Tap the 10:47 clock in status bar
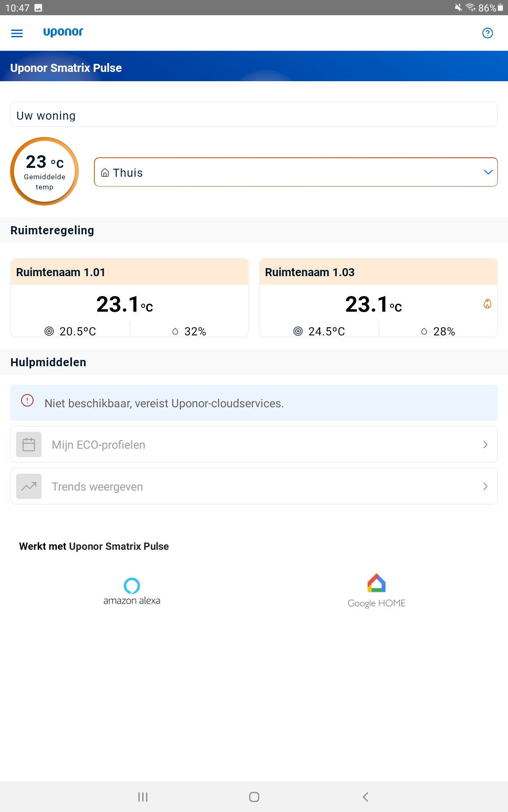The height and width of the screenshot is (812, 508). pos(17,8)
